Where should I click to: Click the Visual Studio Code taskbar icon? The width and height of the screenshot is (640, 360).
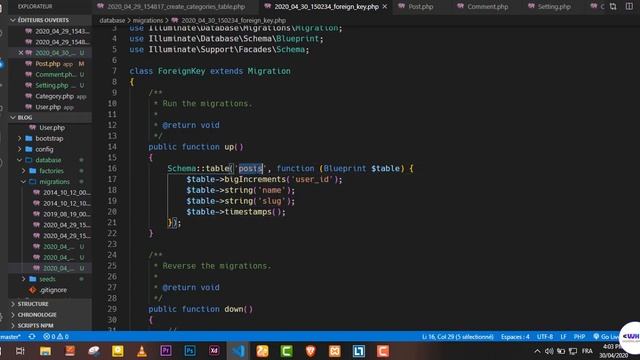pos(238,351)
